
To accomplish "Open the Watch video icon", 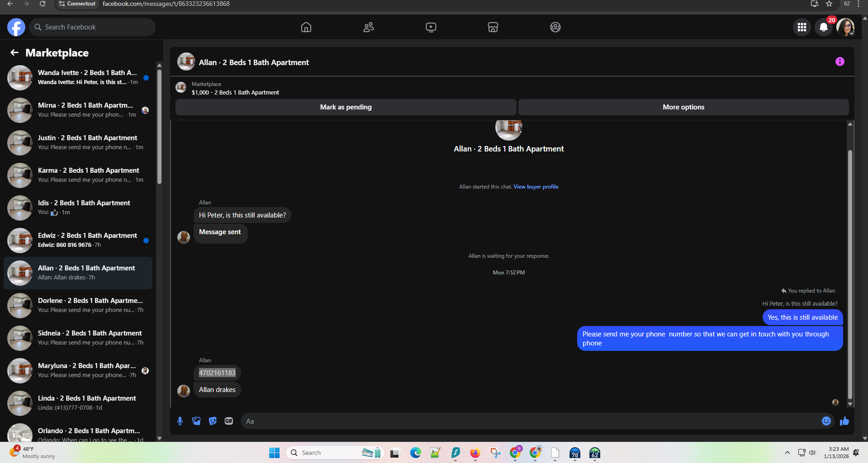I will (x=431, y=27).
